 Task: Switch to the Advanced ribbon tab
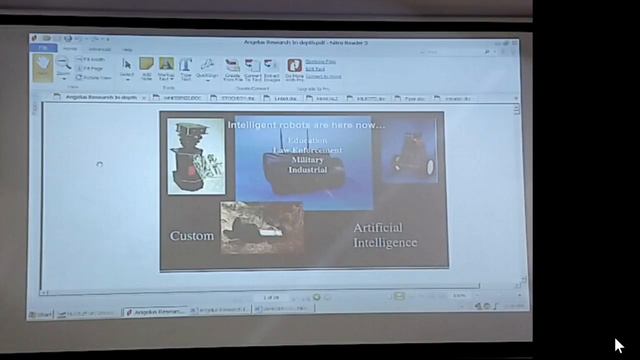100,49
